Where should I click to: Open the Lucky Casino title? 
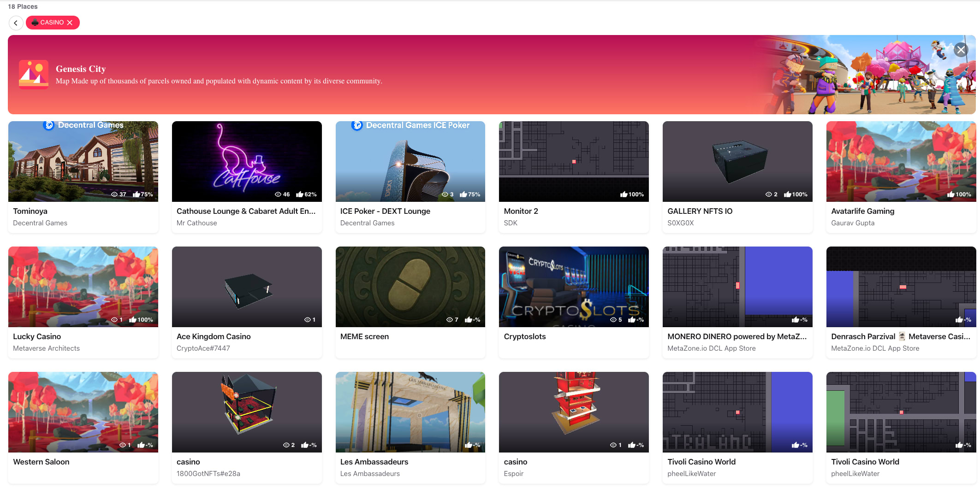[x=37, y=336]
